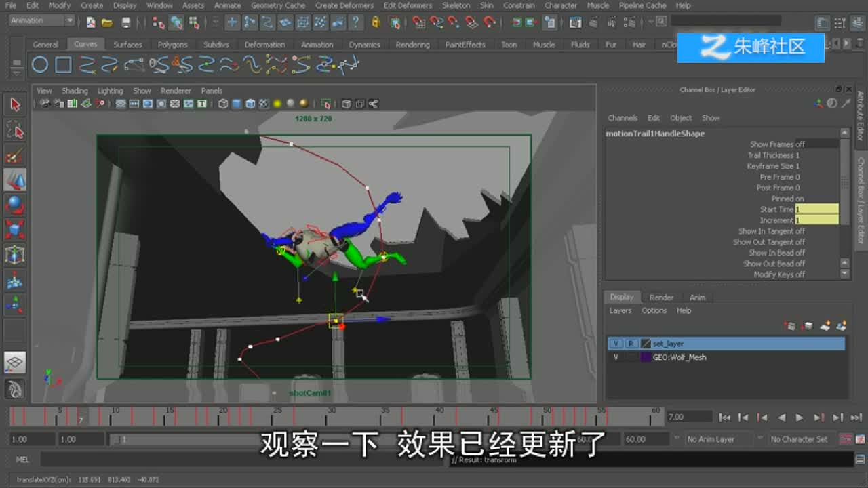Open the Anim layer tab
The width and height of the screenshot is (868, 488).
point(697,298)
